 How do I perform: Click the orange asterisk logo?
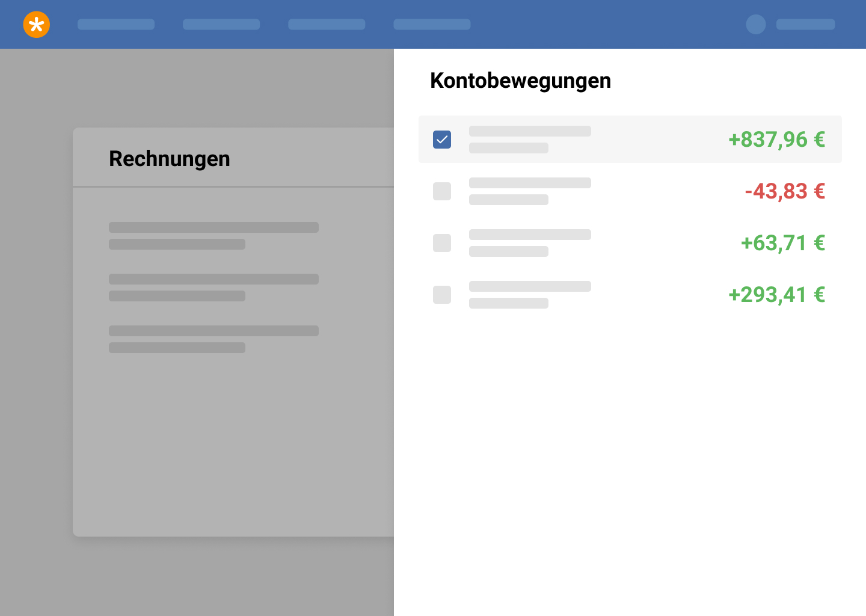tap(37, 25)
